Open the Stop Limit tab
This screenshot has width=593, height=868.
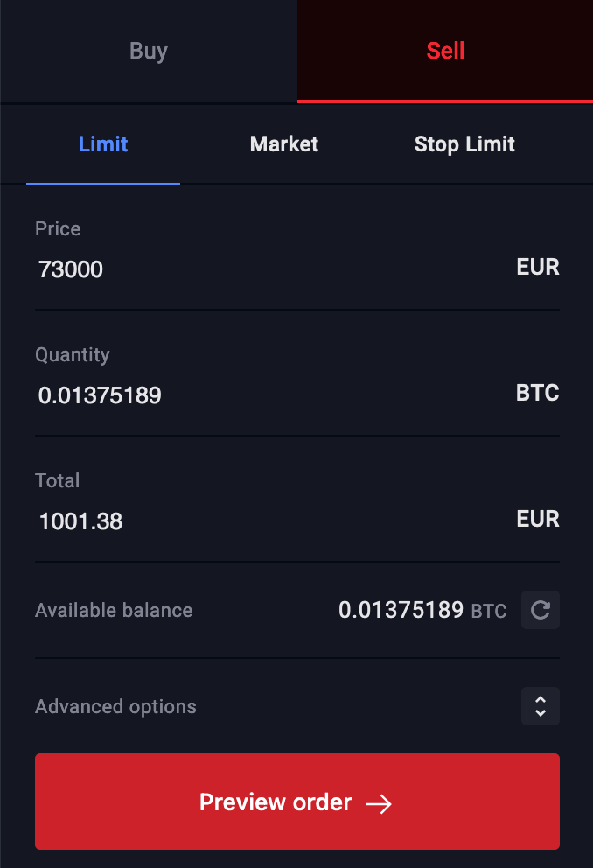pos(464,143)
